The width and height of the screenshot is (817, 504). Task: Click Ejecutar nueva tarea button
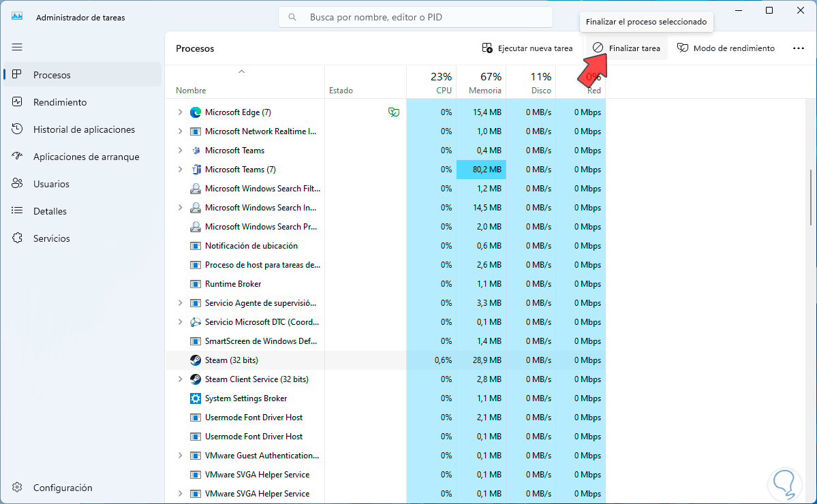(x=527, y=48)
